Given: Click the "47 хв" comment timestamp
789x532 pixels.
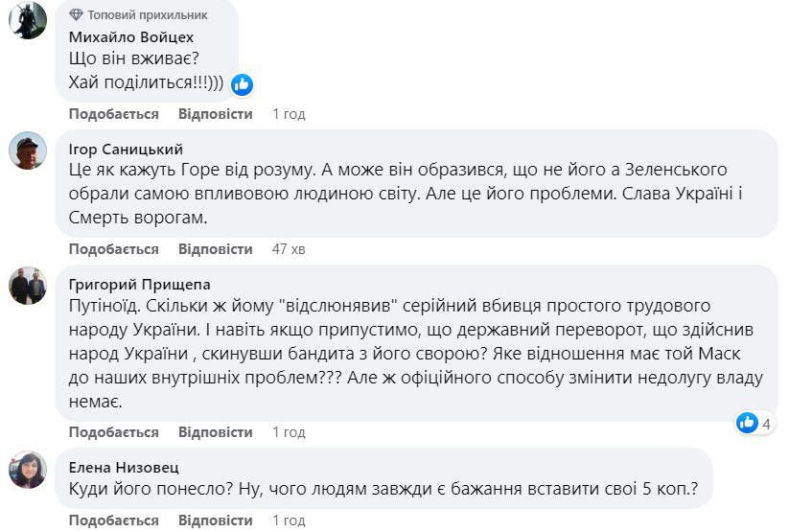Looking at the screenshot, I should tap(288, 249).
